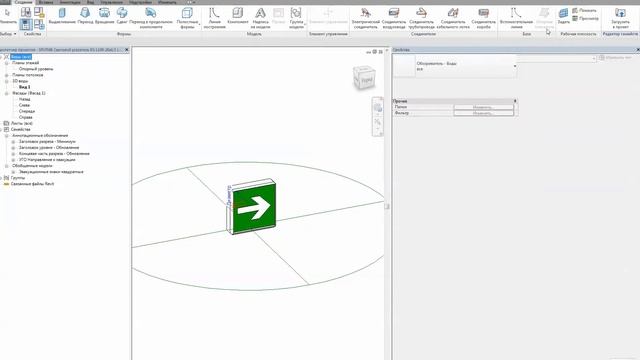640x360 pixels.
Task: Select the Линия построения model line tool
Action: tap(214, 18)
